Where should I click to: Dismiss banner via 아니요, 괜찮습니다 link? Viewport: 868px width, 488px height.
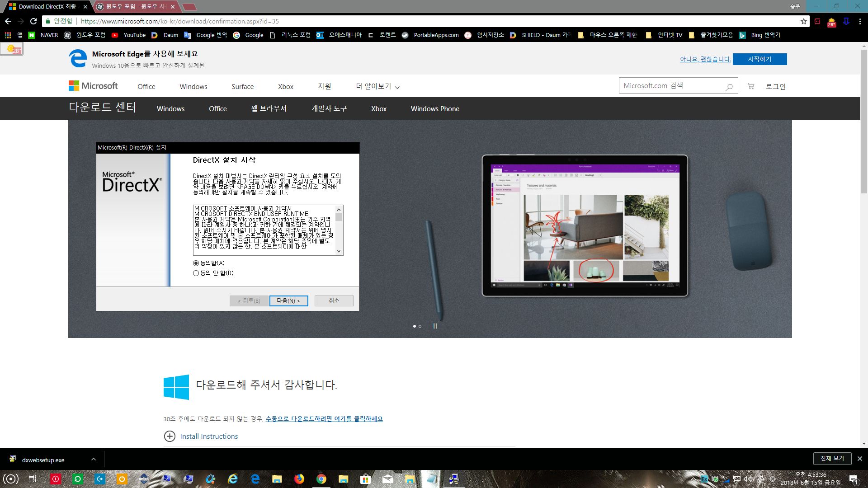pos(705,59)
